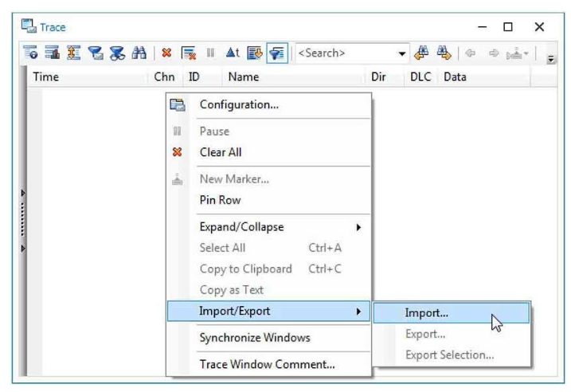The image size is (571, 392).
Task: Click the Trace window title icon
Action: 29,26
